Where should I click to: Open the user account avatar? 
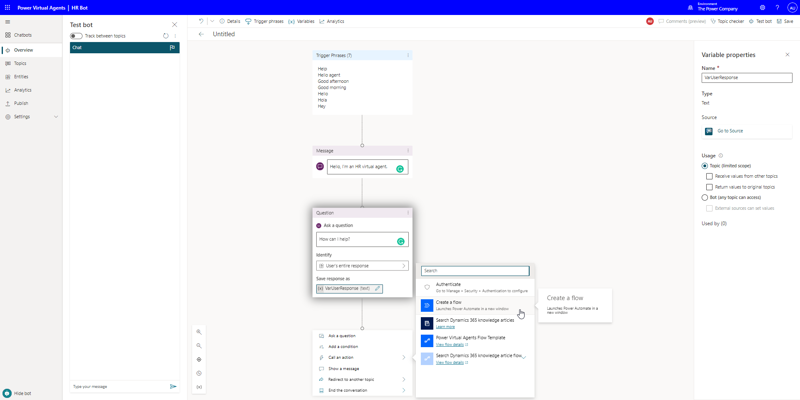point(790,8)
